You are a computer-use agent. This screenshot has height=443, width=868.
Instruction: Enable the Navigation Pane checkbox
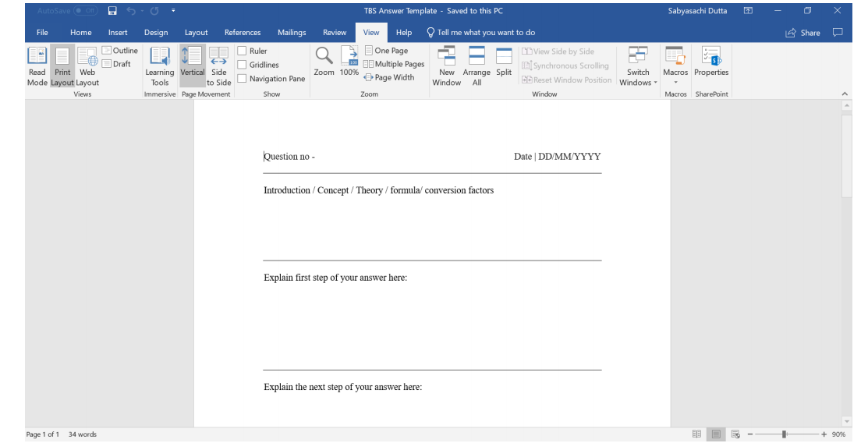tap(242, 78)
